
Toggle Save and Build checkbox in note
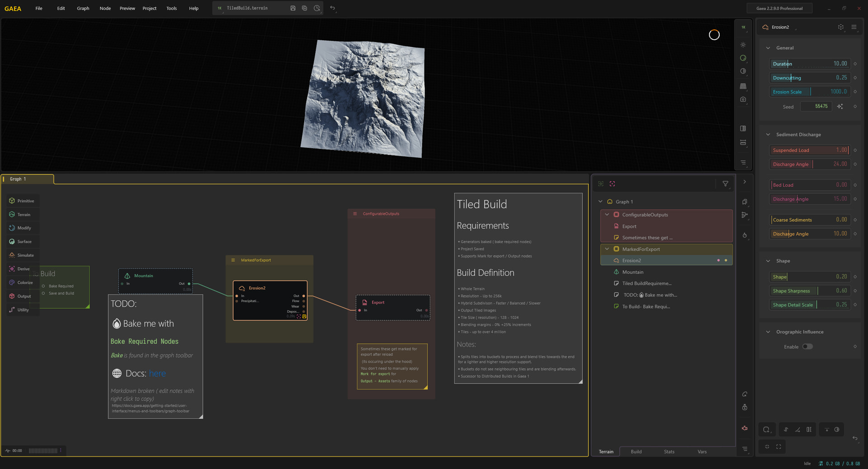pos(43,293)
